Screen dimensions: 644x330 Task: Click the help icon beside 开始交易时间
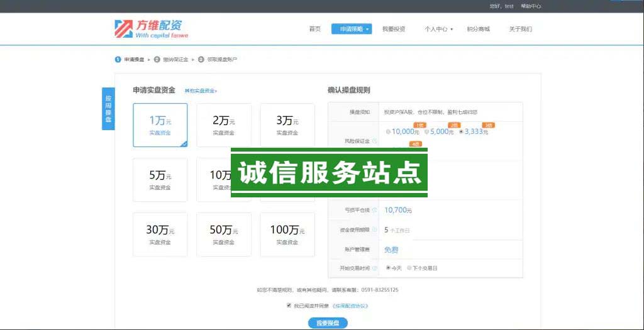point(375,268)
